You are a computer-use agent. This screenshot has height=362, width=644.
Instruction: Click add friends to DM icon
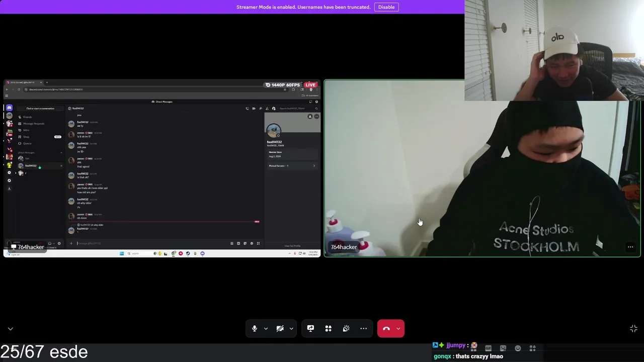267,109
